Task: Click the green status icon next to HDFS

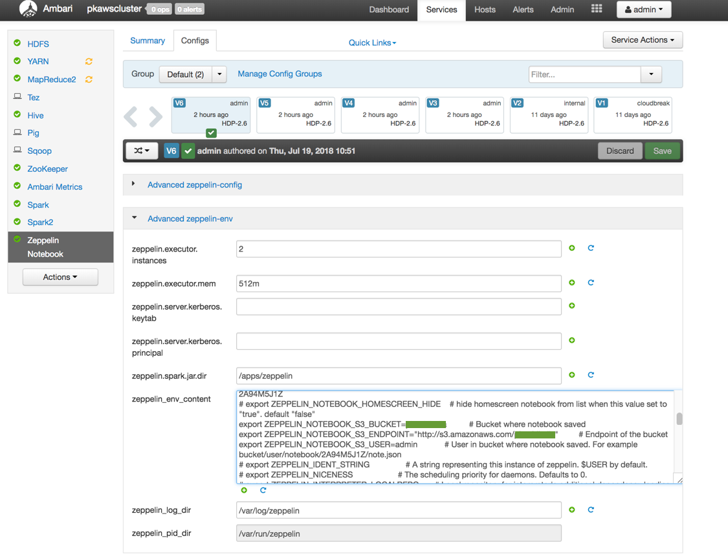Action: 17,43
